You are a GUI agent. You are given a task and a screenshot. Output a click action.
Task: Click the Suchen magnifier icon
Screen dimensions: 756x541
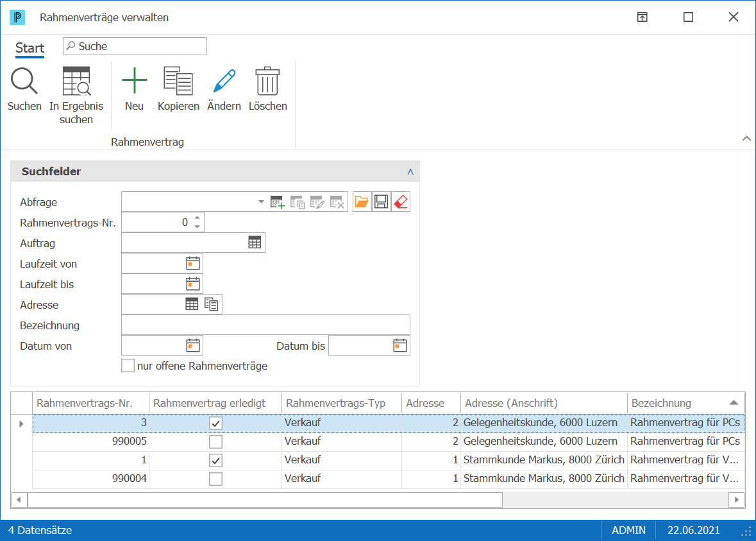(24, 81)
